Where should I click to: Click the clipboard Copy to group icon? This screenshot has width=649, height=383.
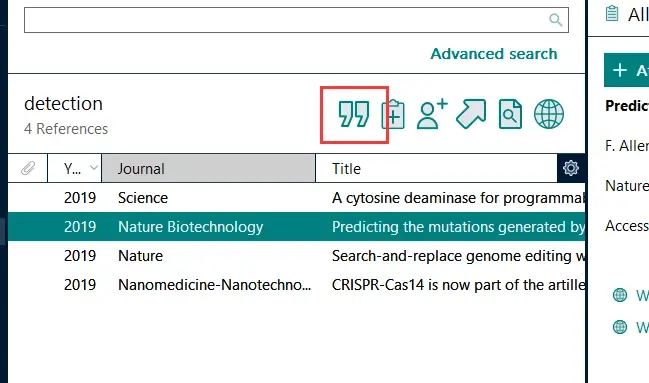click(x=393, y=114)
